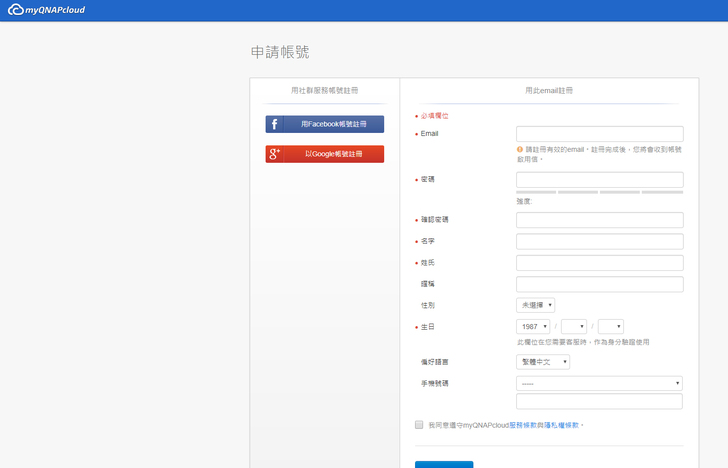Viewport: 728px width, 468px height.
Task: Click the Google+ 'g+' icon
Action: click(274, 154)
